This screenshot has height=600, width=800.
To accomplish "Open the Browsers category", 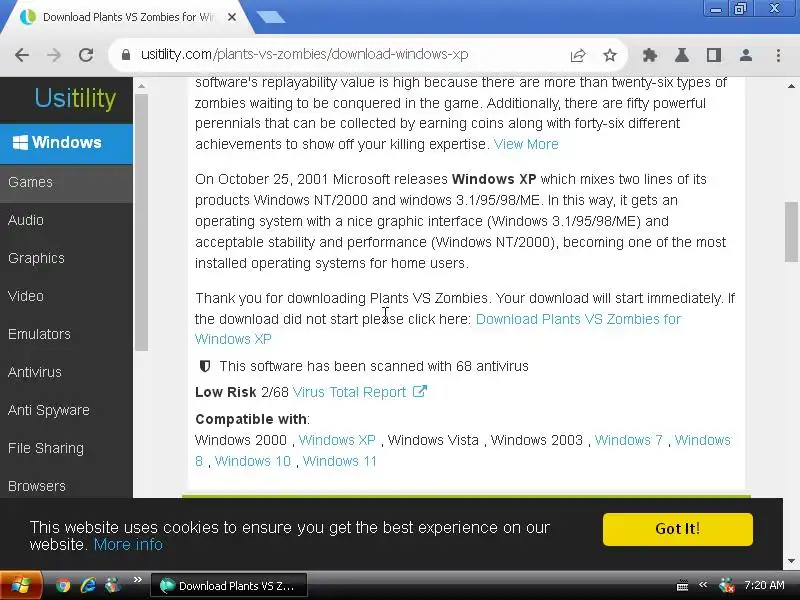I will [x=66, y=486].
